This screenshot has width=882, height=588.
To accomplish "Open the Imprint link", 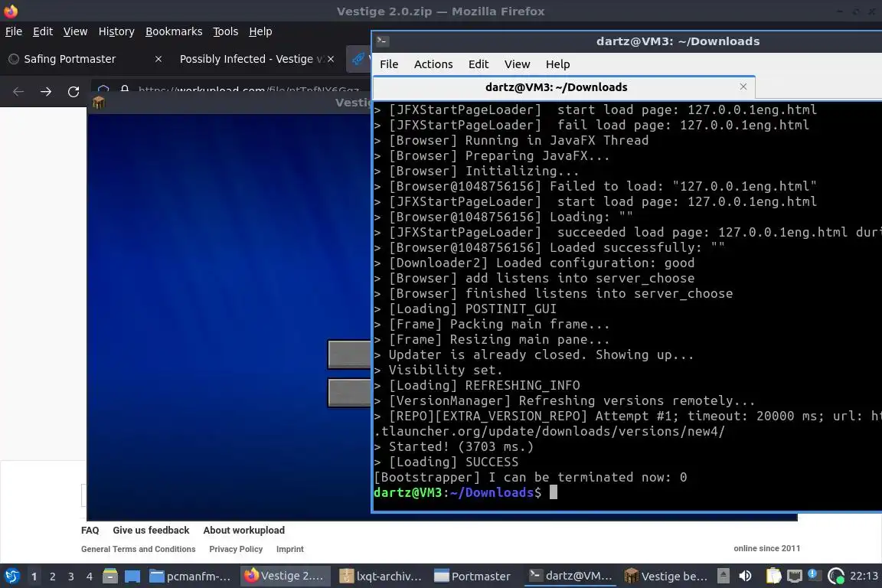I will coord(289,549).
